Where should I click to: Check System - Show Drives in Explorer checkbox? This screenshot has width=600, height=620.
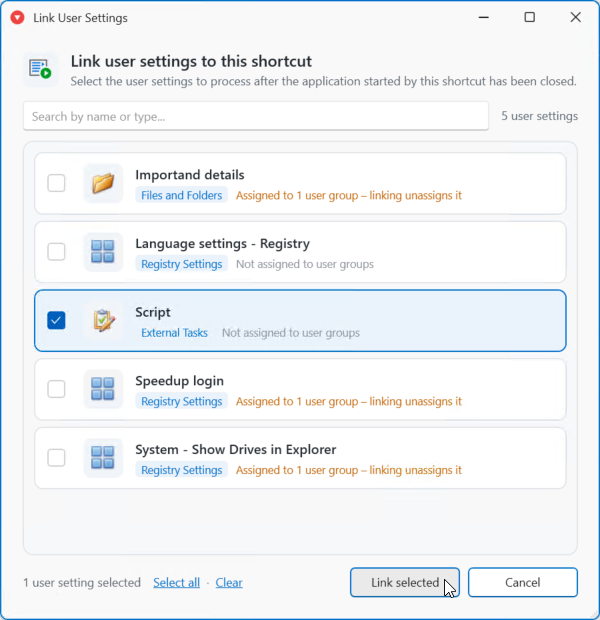point(56,458)
